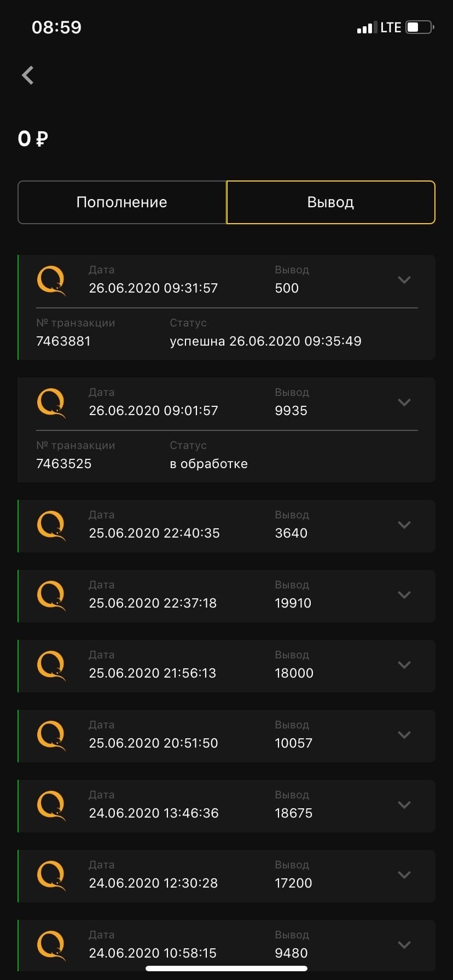Expand the 3640 withdrawal chevron

[x=404, y=525]
